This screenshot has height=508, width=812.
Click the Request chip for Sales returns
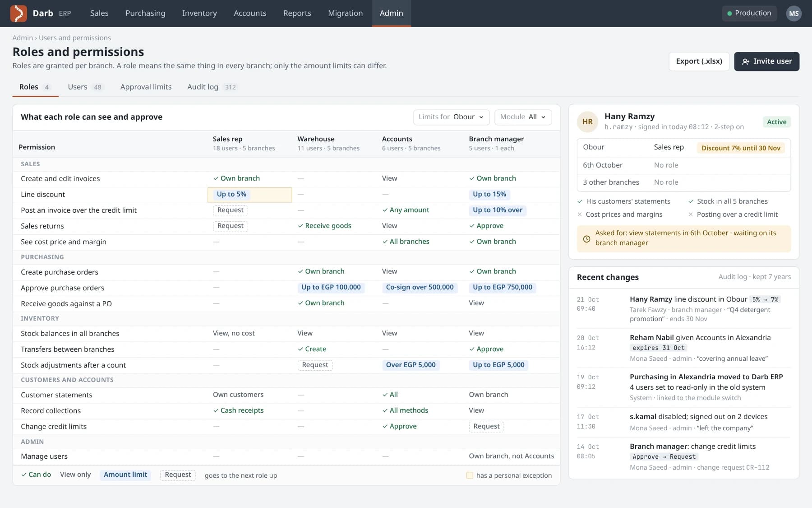pyautogui.click(x=231, y=226)
